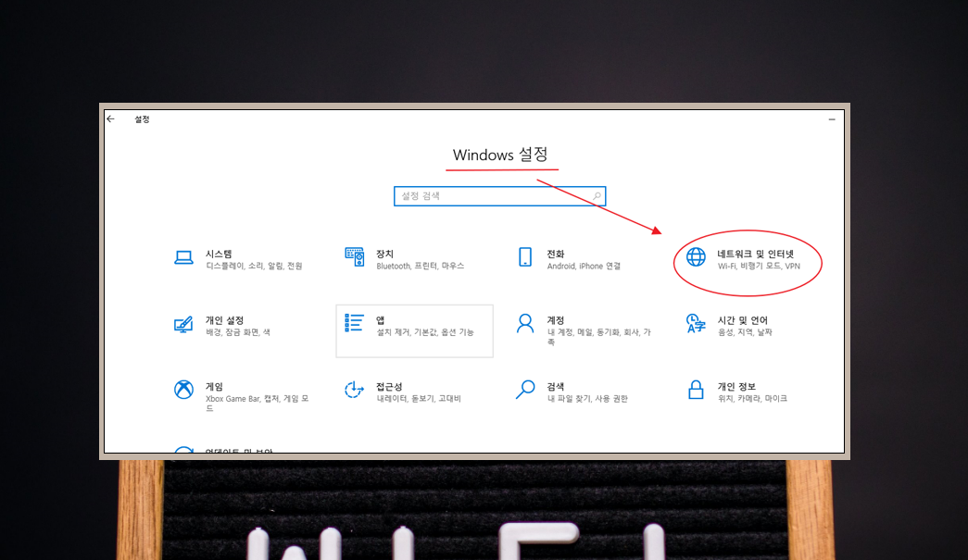Click '배경, 잠금 화면, 색' description
Screen dimensions: 968x560
[238, 332]
